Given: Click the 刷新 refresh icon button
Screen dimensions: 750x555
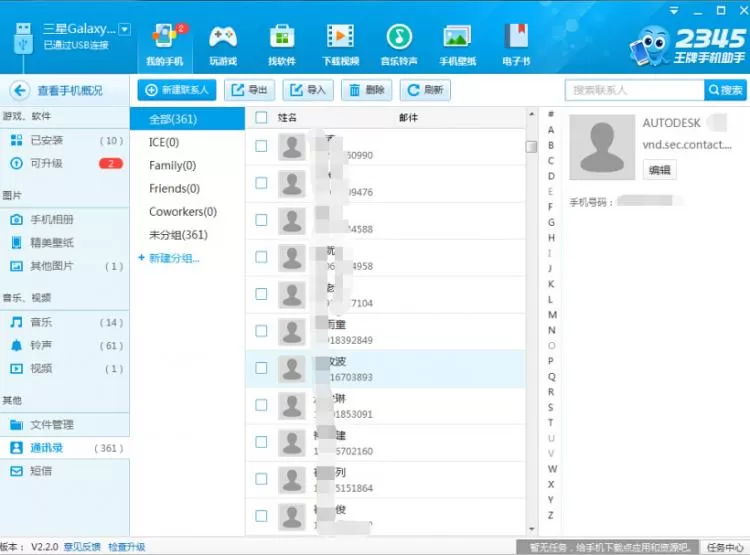Looking at the screenshot, I should point(426,90).
